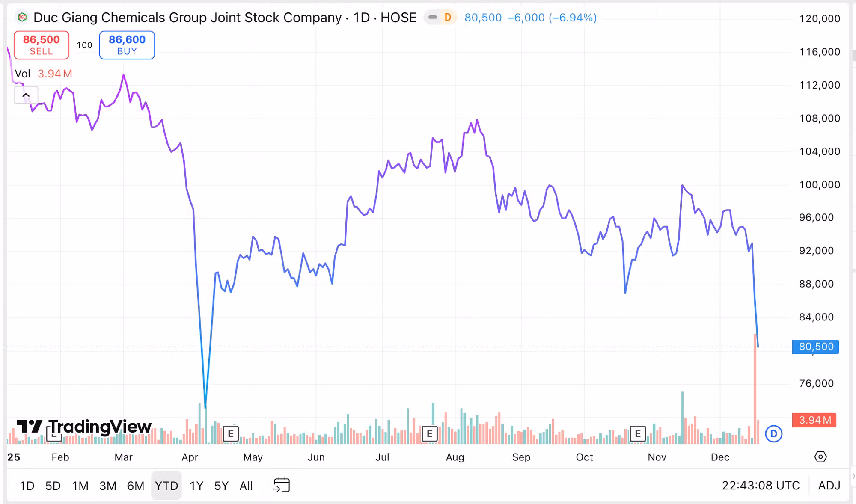Collapse the indicator legend with chevron

[x=26, y=95]
